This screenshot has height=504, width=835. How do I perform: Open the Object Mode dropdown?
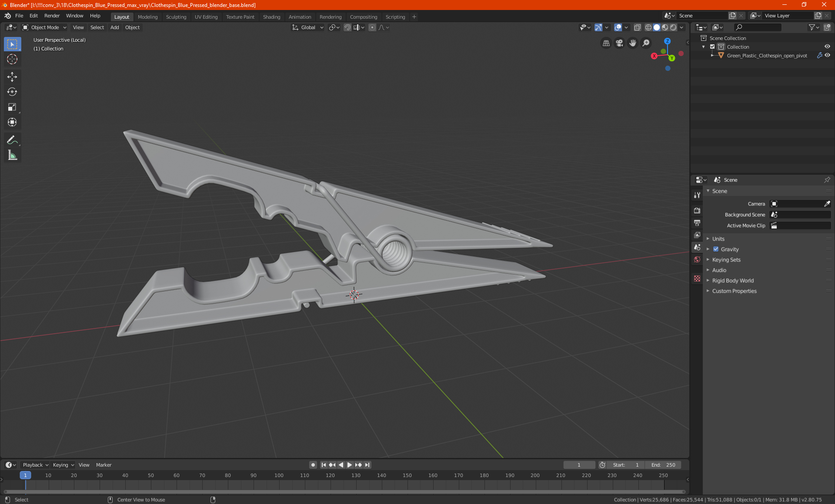[44, 27]
